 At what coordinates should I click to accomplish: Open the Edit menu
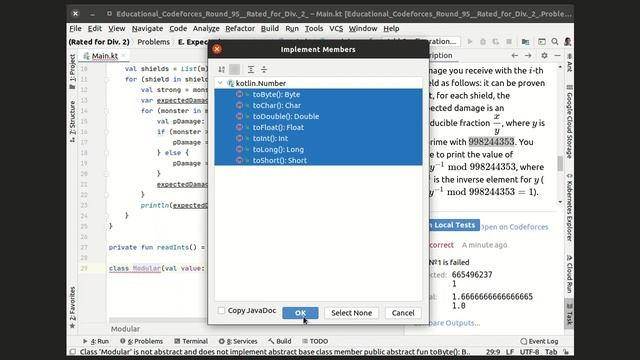click(x=95, y=29)
